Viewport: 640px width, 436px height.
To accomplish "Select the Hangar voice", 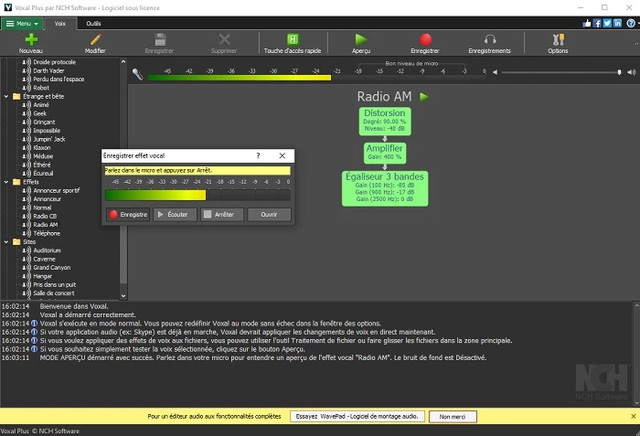I will point(42,276).
